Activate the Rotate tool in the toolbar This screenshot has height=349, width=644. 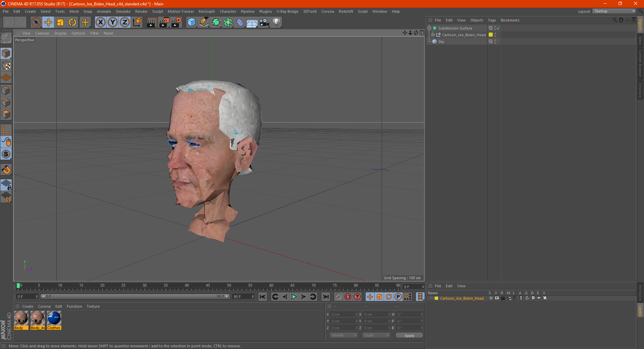tap(72, 22)
